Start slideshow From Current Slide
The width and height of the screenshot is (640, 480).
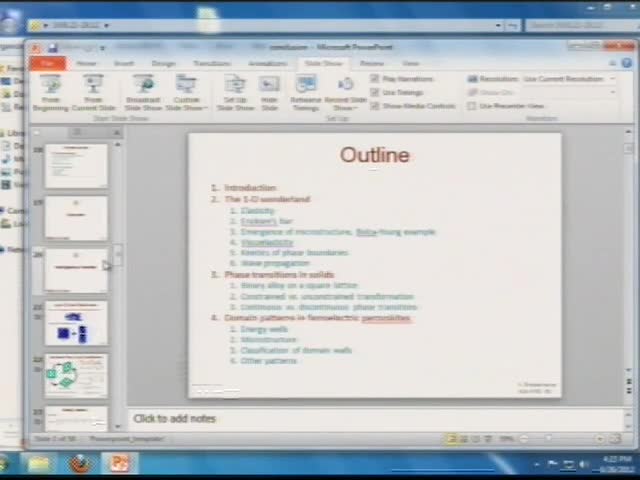pyautogui.click(x=93, y=91)
